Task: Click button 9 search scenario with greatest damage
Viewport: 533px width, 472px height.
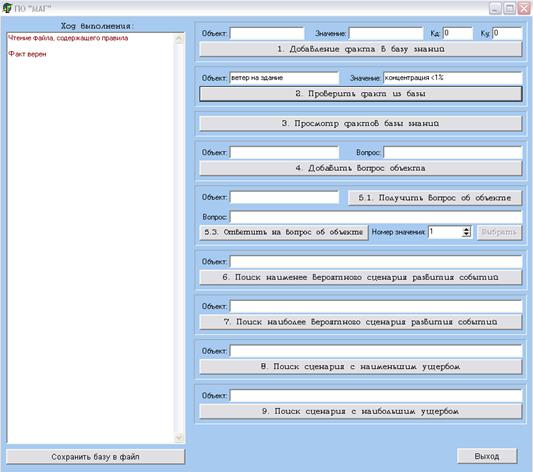Action: click(x=360, y=412)
